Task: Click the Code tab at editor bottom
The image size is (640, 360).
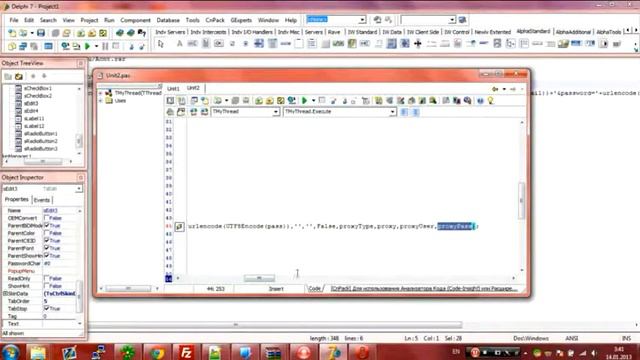Action: [x=314, y=289]
